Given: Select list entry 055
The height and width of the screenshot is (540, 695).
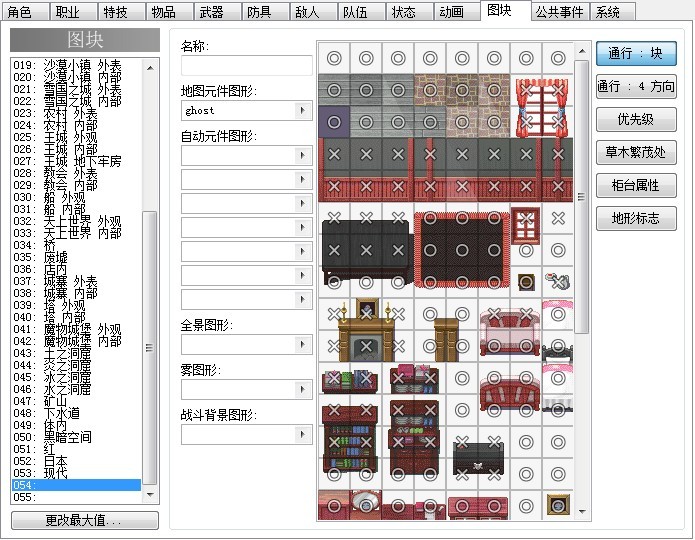Looking at the screenshot, I should [76, 497].
